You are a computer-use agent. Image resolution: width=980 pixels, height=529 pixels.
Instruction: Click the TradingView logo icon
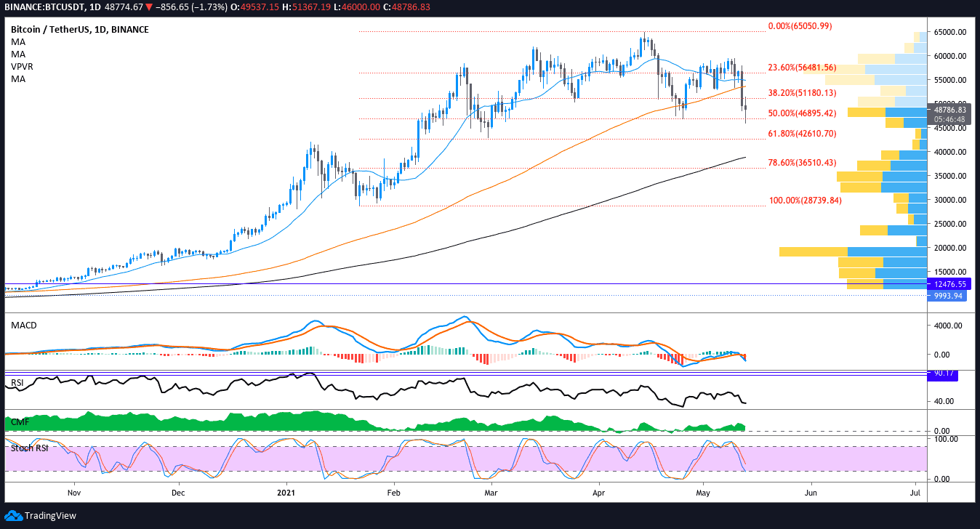[x=14, y=516]
